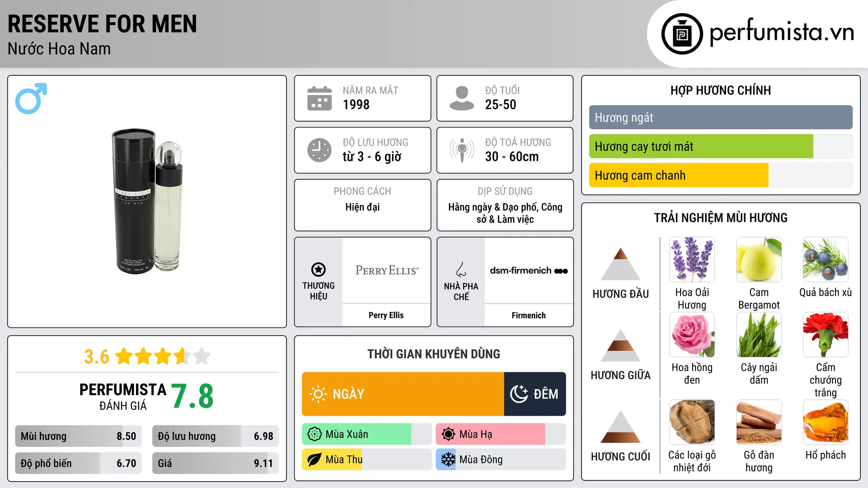Click the Nước Hoa Nam subtitle

[59, 49]
